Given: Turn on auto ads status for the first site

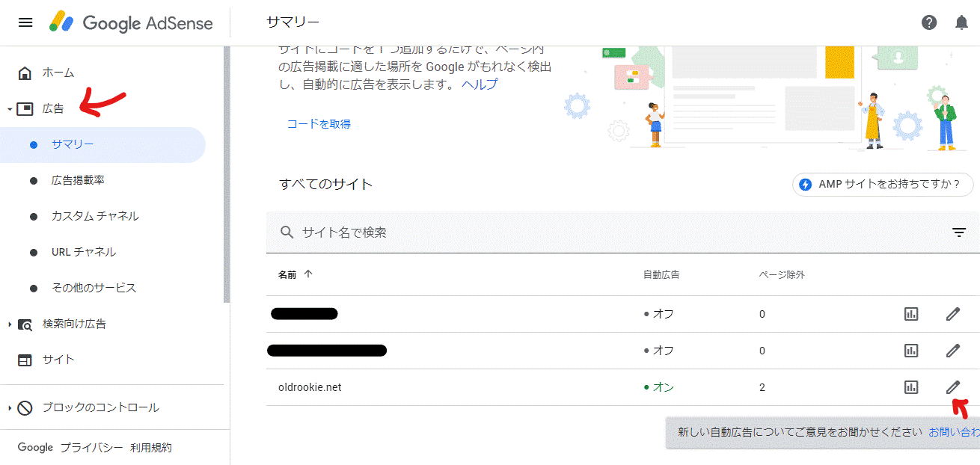Looking at the screenshot, I should click(x=655, y=313).
